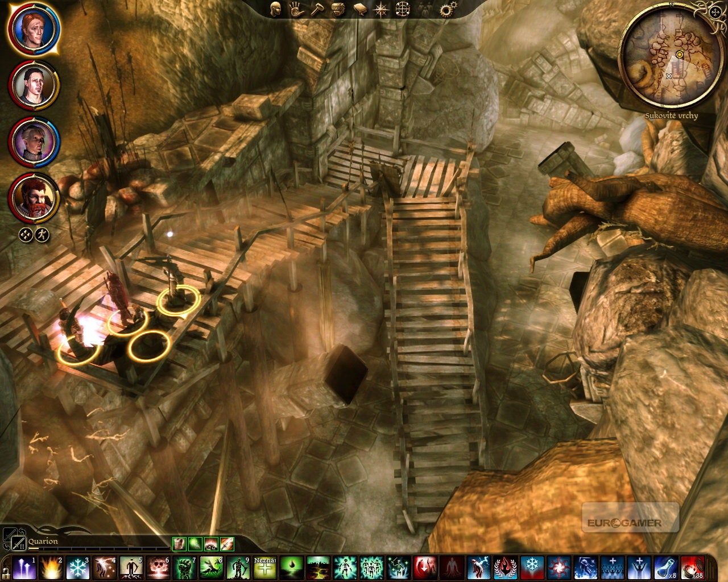
Task: Open the minimap of Sukovité vrchy
Action: click(671, 55)
